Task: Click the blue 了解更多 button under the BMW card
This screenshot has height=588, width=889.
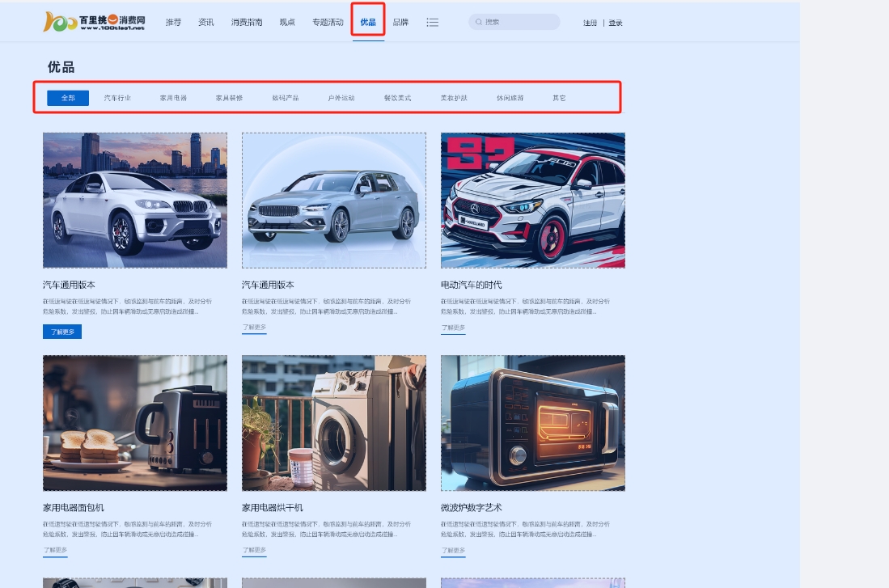Action: point(62,332)
